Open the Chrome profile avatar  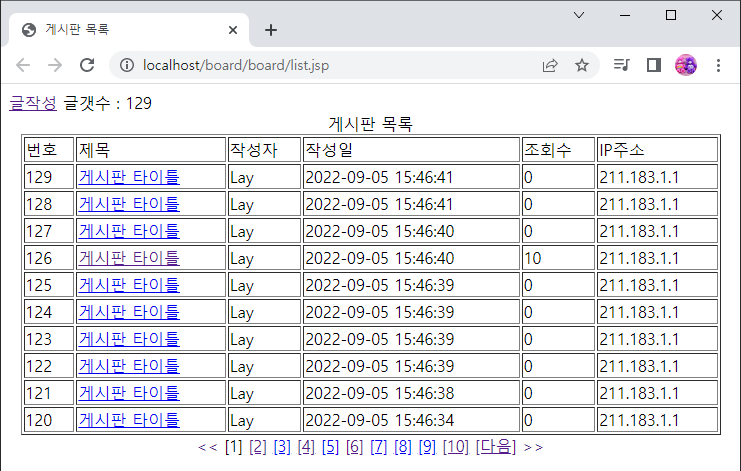(686, 65)
